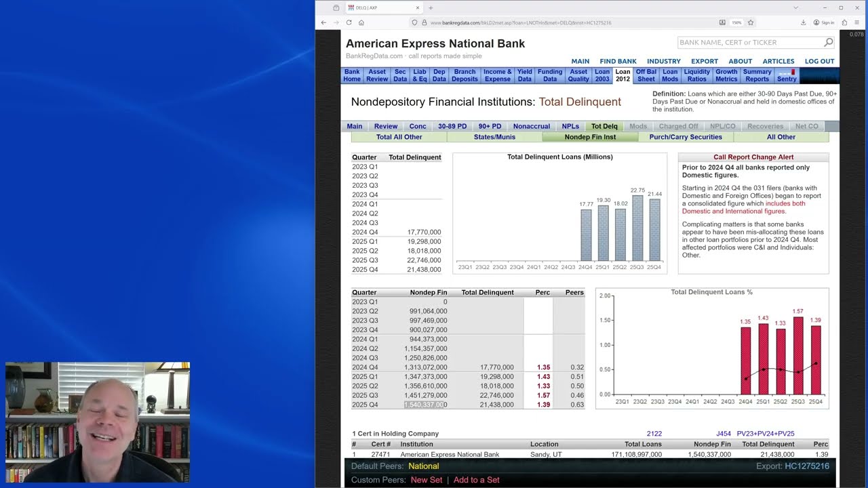Click Add to a Set link

(x=477, y=480)
